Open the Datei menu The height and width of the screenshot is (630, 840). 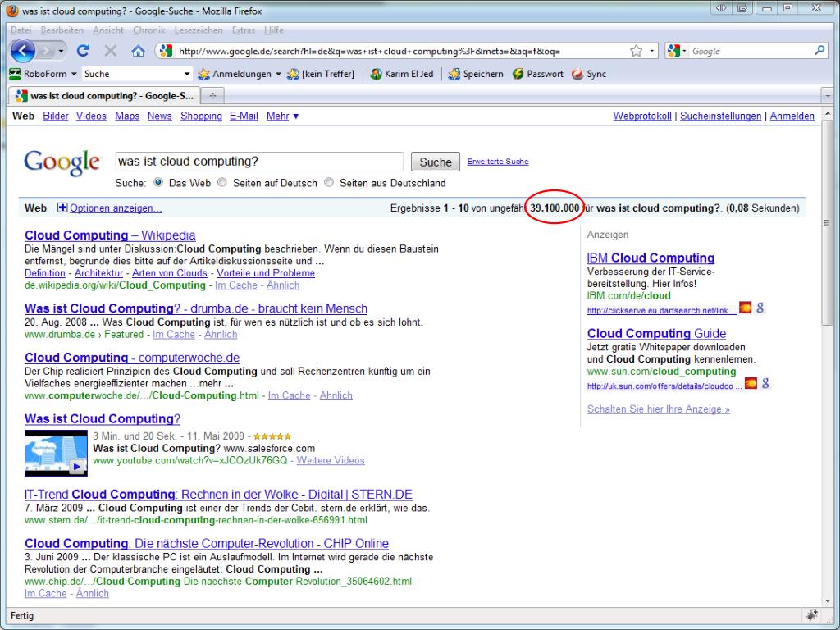[x=21, y=30]
